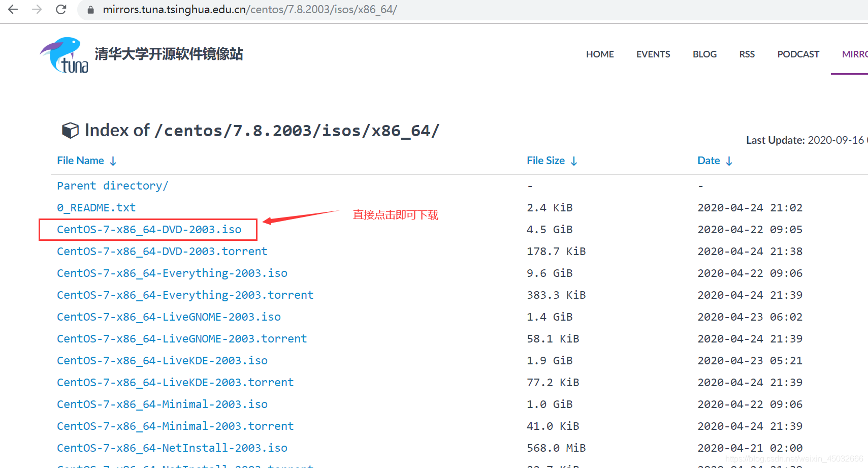Click the 178.7 KiB size cell
868x468 pixels.
(x=556, y=252)
